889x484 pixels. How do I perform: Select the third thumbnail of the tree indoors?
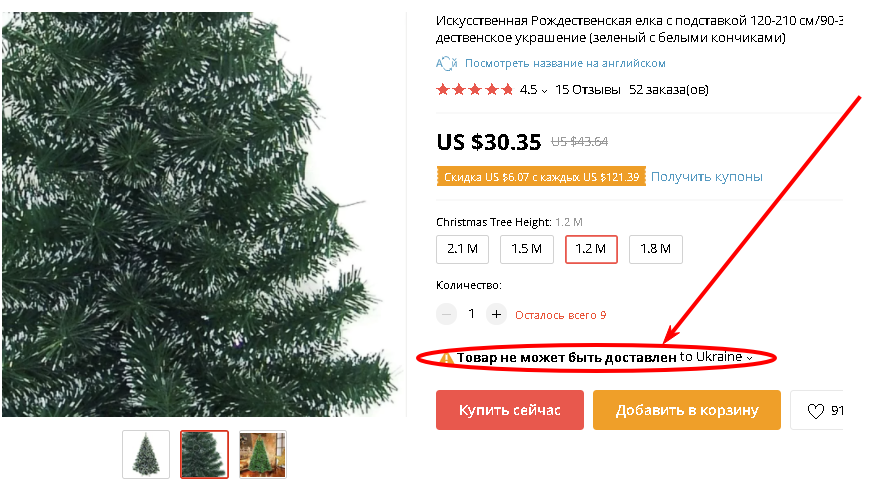(263, 455)
